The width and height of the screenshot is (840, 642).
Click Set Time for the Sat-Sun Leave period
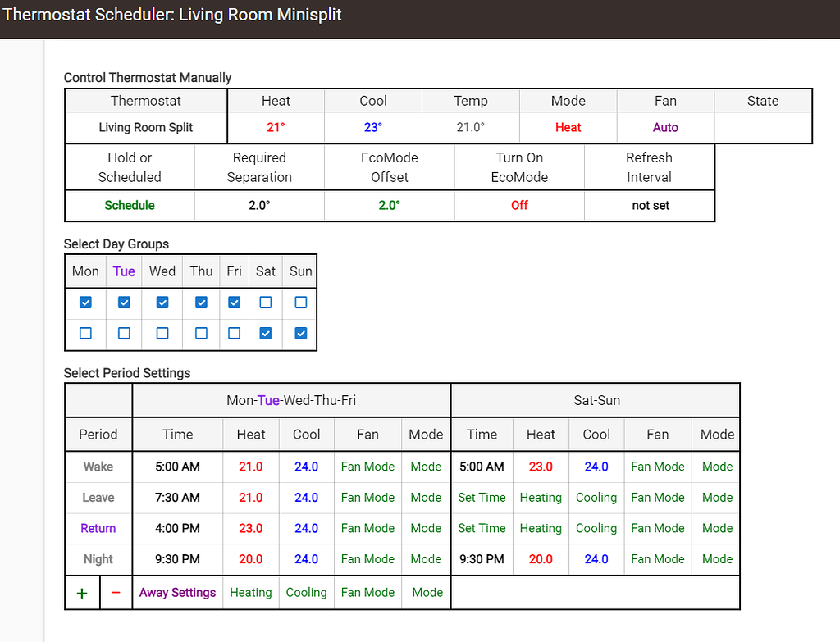click(x=482, y=497)
